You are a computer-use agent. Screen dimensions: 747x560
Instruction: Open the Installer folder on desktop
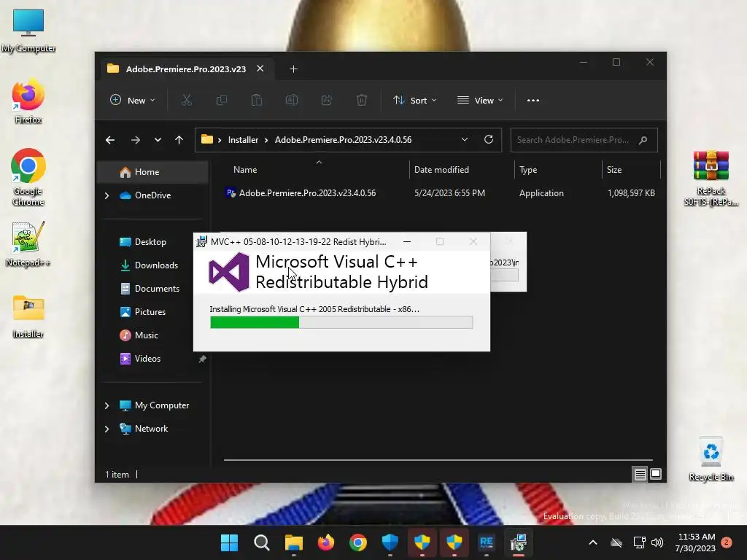[x=28, y=316]
